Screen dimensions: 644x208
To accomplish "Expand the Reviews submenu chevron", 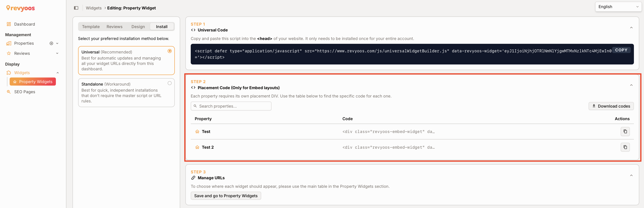I will tap(57, 53).
